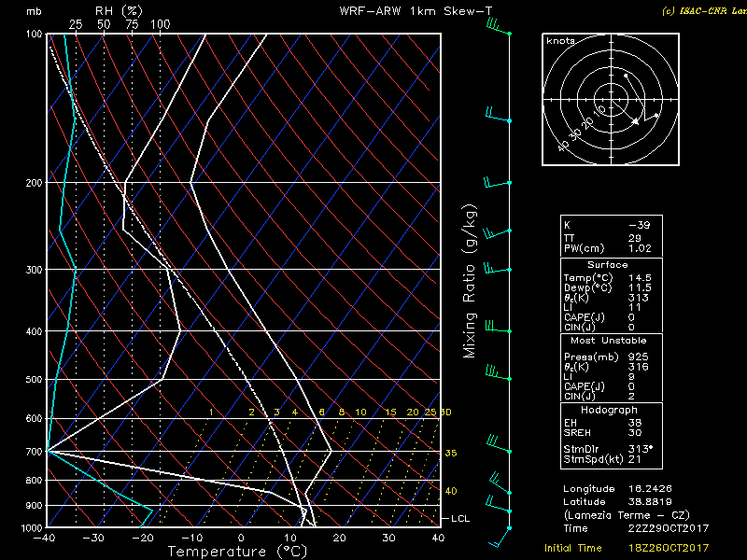Image resolution: width=747 pixels, height=560 pixels.
Task: Click the 'Surface' section header
Action: click(608, 265)
